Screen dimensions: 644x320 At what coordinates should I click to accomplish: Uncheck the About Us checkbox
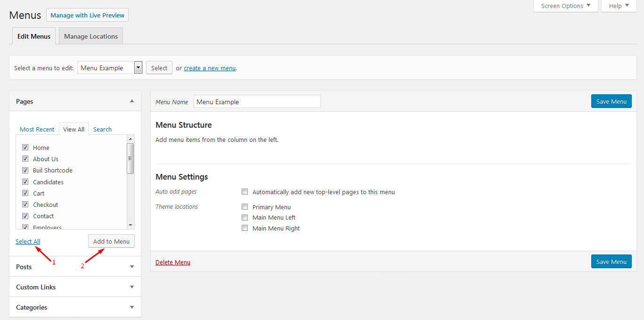(x=25, y=159)
